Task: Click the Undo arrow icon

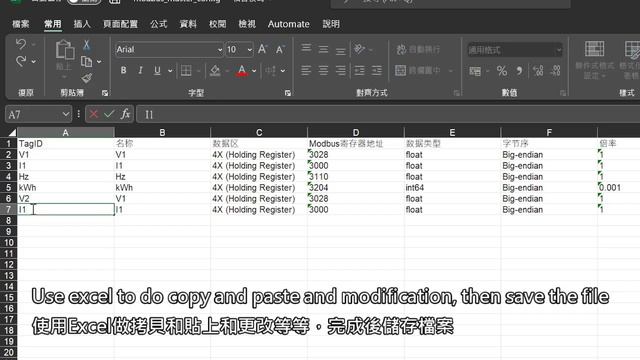Action: [x=21, y=44]
